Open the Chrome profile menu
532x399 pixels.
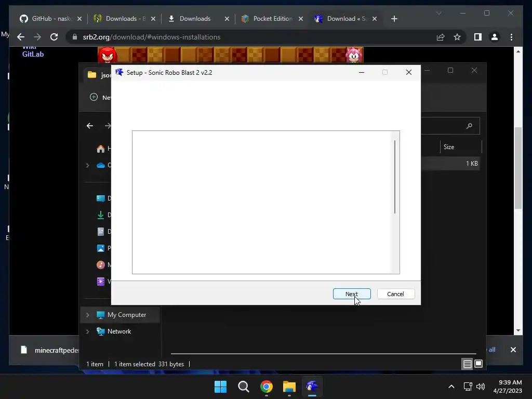coord(495,37)
